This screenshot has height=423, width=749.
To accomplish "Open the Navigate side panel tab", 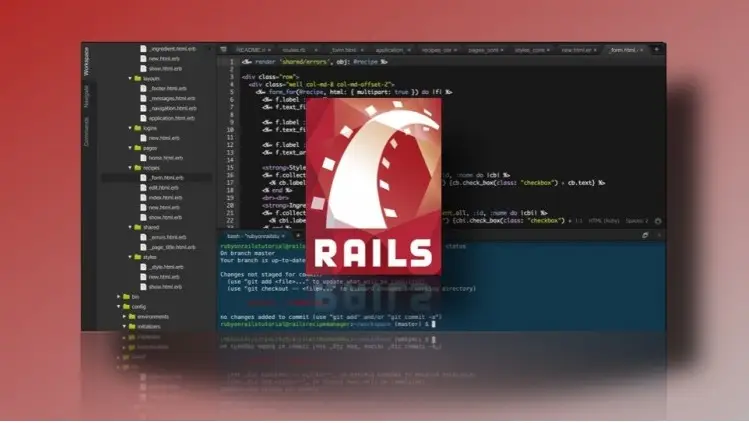I will pyautogui.click(x=86, y=96).
